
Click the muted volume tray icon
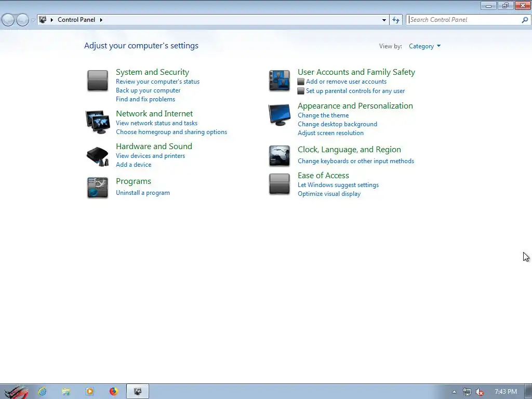click(x=480, y=392)
